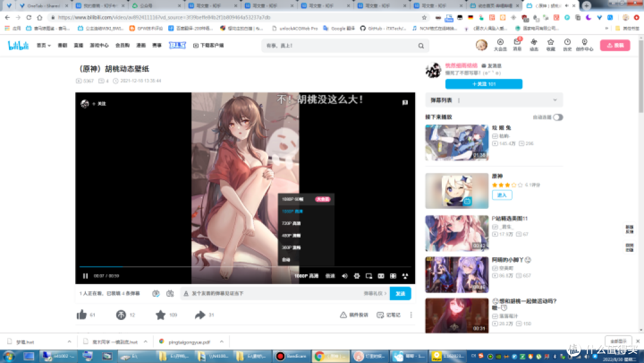The image size is (644, 363).
Task: Select 480P 清晰 quality option
Action: click(306, 236)
